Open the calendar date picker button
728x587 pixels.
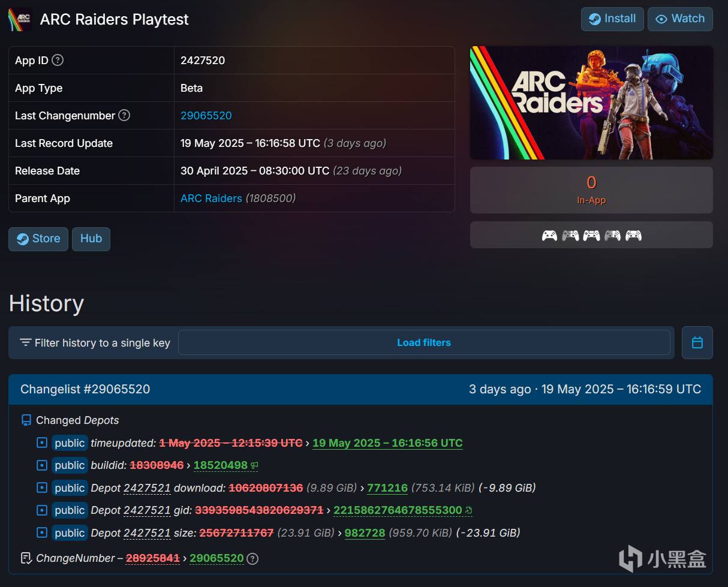pos(697,342)
